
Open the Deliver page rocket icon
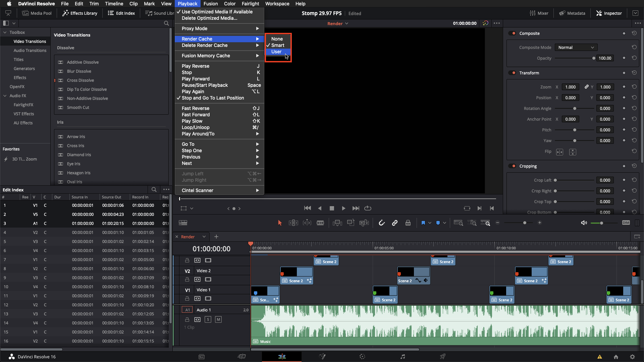(443, 357)
